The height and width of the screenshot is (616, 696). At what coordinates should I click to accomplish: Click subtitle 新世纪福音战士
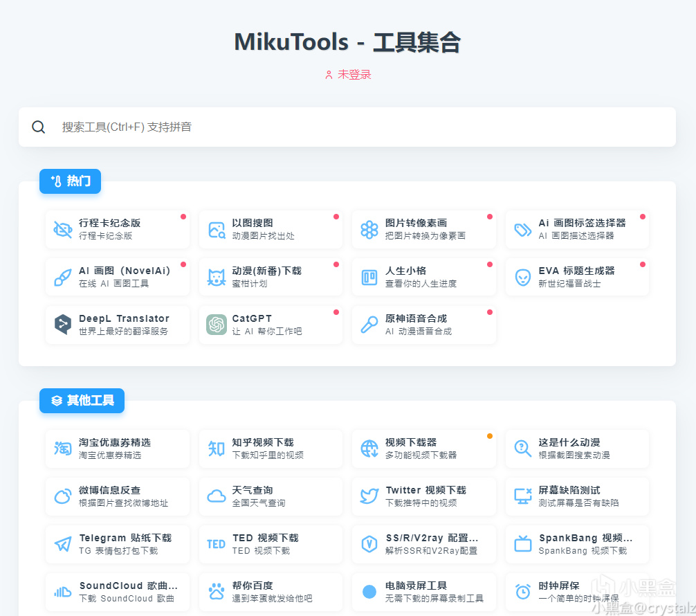point(569,283)
